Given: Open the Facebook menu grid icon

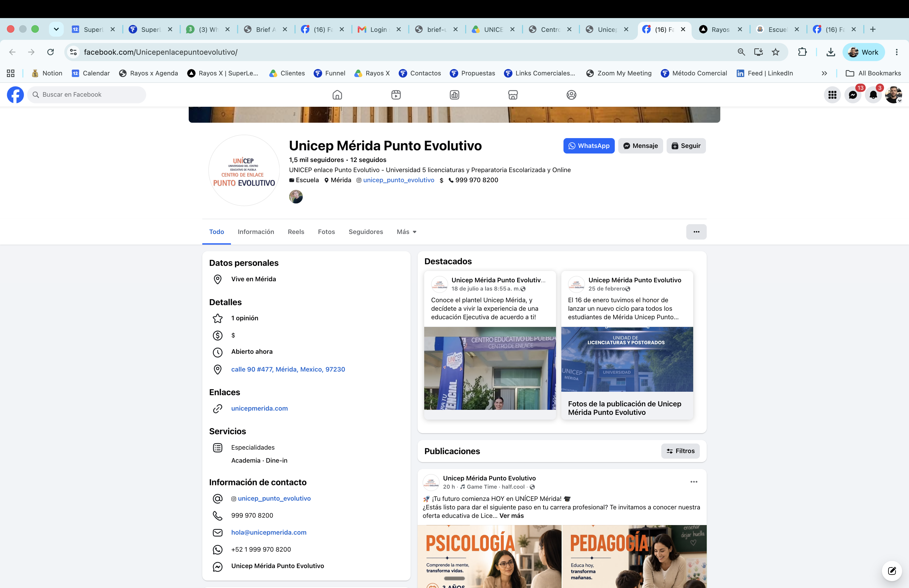Looking at the screenshot, I should coord(832,95).
